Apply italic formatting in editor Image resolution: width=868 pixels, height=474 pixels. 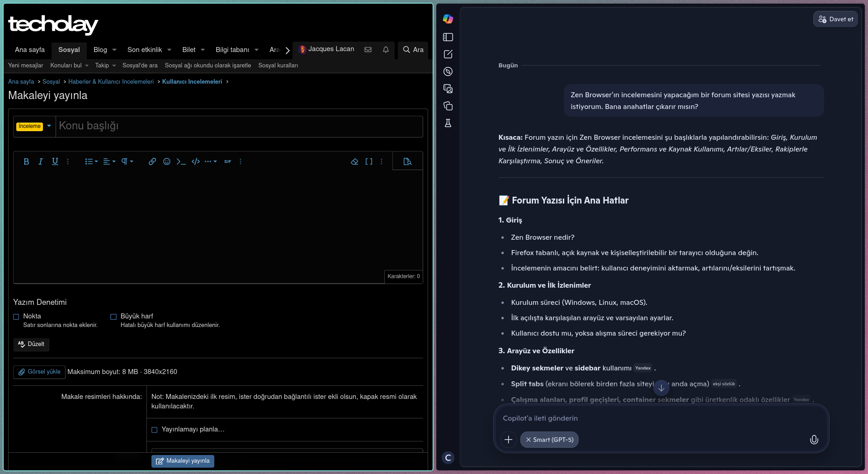pyautogui.click(x=41, y=161)
